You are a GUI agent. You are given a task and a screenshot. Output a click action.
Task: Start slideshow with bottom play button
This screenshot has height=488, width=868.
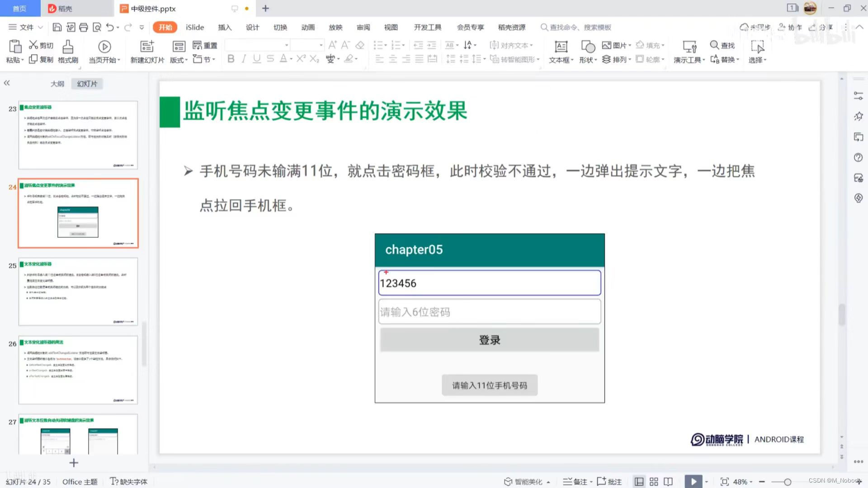click(693, 482)
